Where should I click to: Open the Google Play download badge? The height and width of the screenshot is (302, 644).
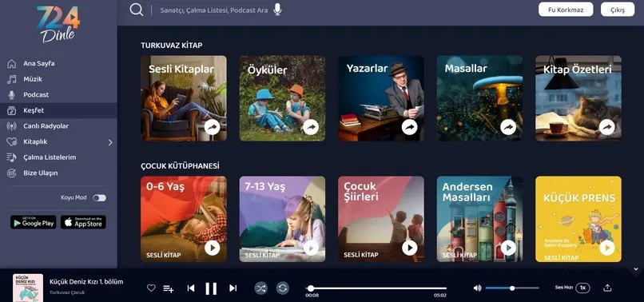coord(34,222)
